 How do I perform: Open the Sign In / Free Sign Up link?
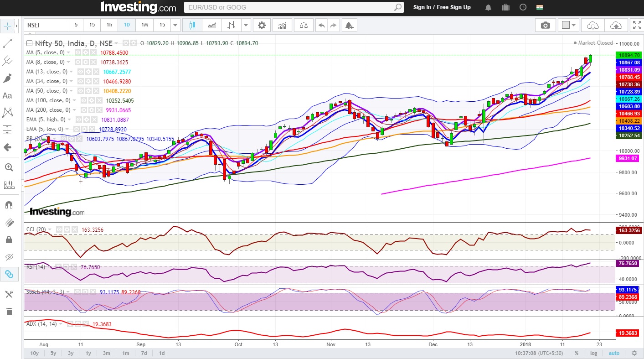442,7
